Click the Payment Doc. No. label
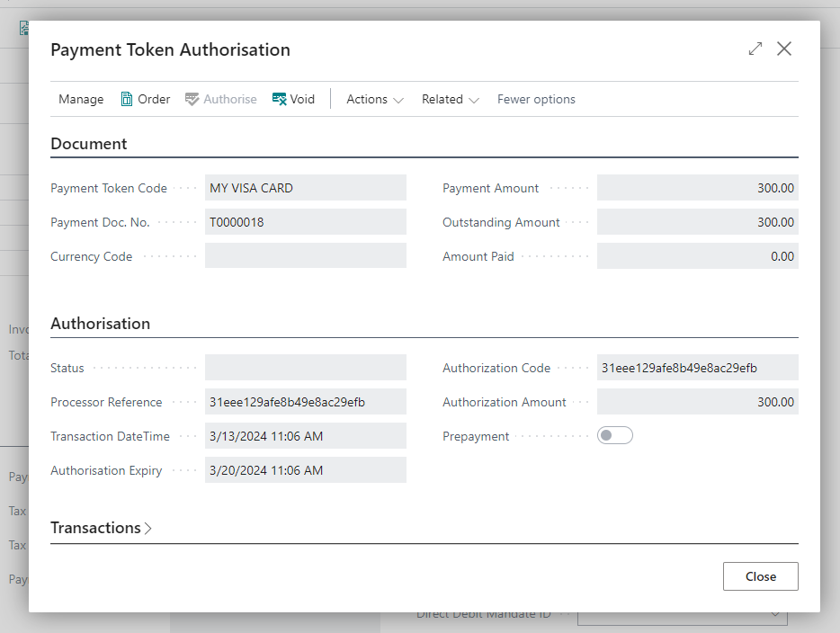This screenshot has height=633, width=840. click(100, 222)
